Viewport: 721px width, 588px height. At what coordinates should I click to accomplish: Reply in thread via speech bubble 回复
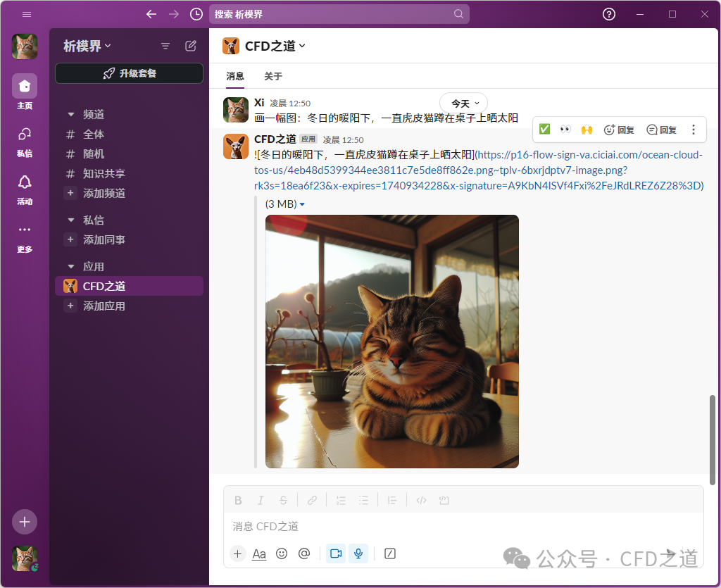661,130
